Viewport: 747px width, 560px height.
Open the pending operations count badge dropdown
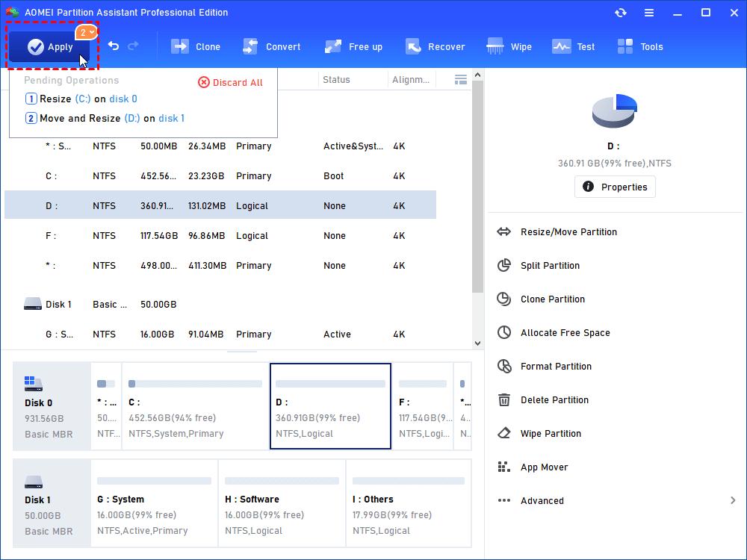86,32
